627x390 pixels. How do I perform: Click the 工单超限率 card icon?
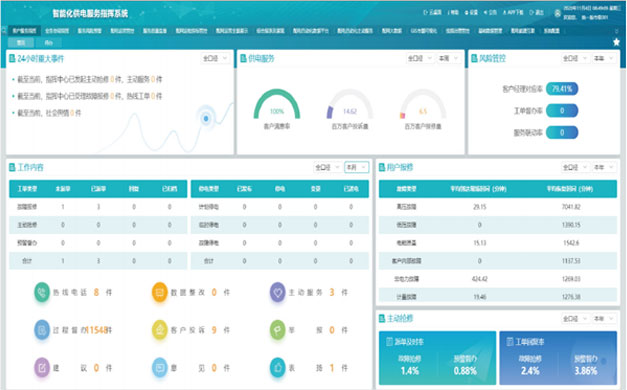click(x=510, y=342)
